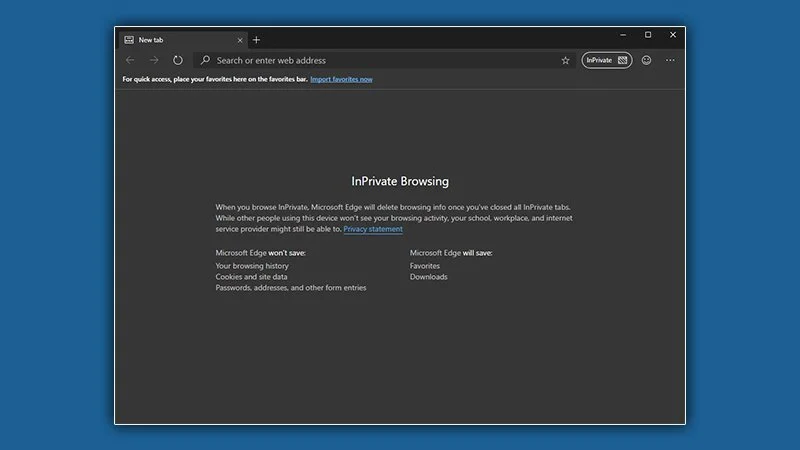
Task: Click the Downloads text under will save
Action: (429, 277)
